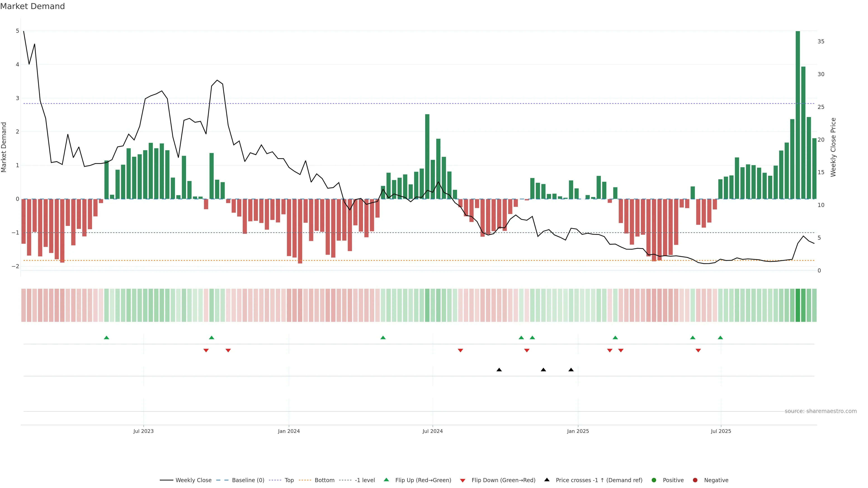Viewport: 868px width, 488px height.
Task: Click the source: sharemaestro.com text
Action: tap(821, 411)
